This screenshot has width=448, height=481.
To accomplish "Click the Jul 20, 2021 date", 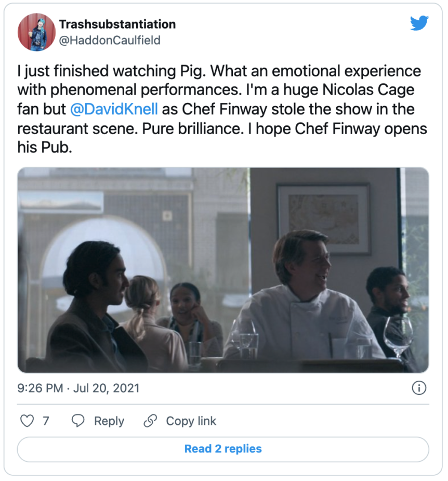I will [x=106, y=388].
